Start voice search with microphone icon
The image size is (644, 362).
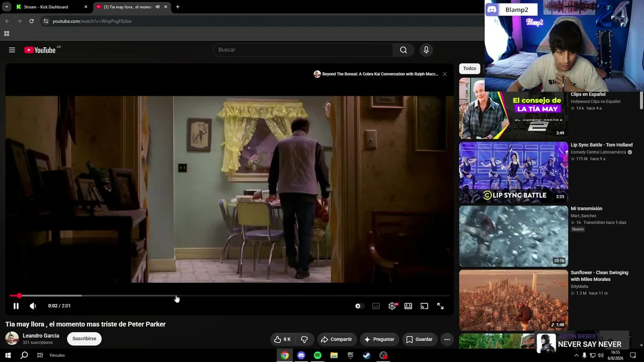426,50
